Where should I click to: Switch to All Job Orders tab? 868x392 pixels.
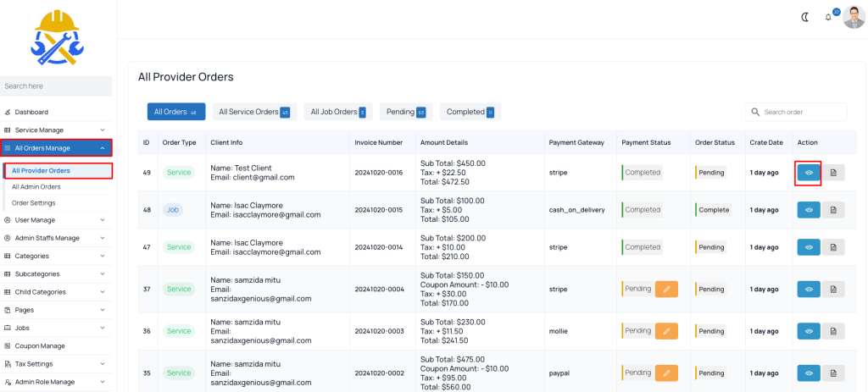338,112
